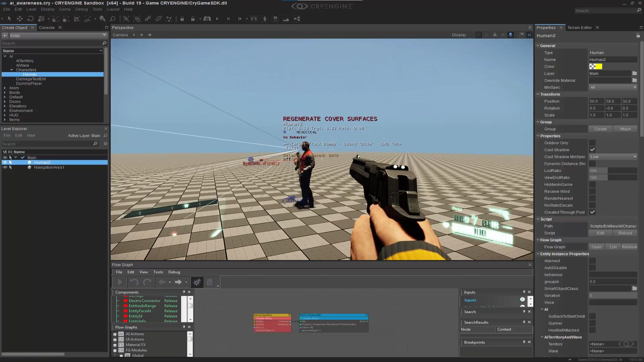Click the Lock selection padlock icon
Viewport: 644px width, 362px height.
click(182, 19)
